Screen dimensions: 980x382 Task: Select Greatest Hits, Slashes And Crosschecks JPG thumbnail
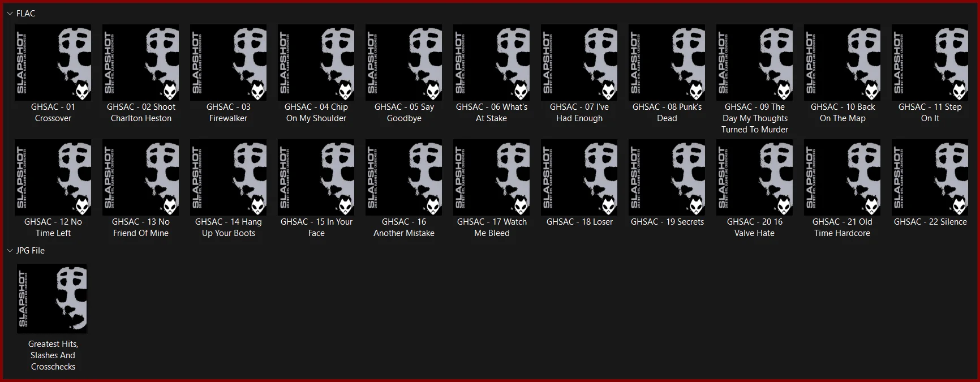(52, 299)
